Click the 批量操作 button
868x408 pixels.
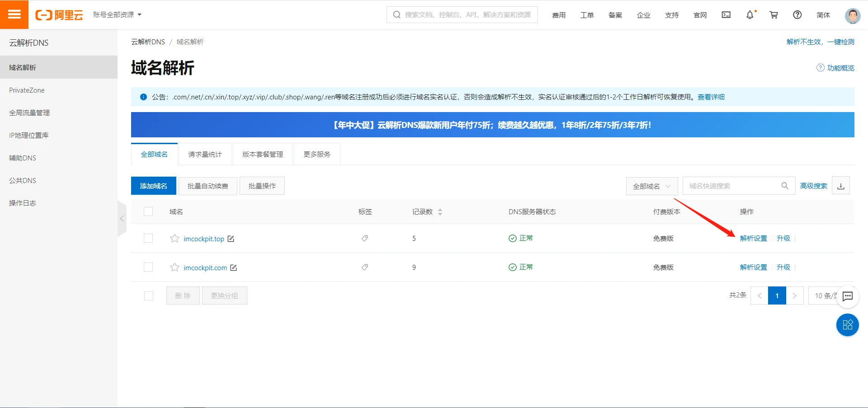[x=262, y=186]
